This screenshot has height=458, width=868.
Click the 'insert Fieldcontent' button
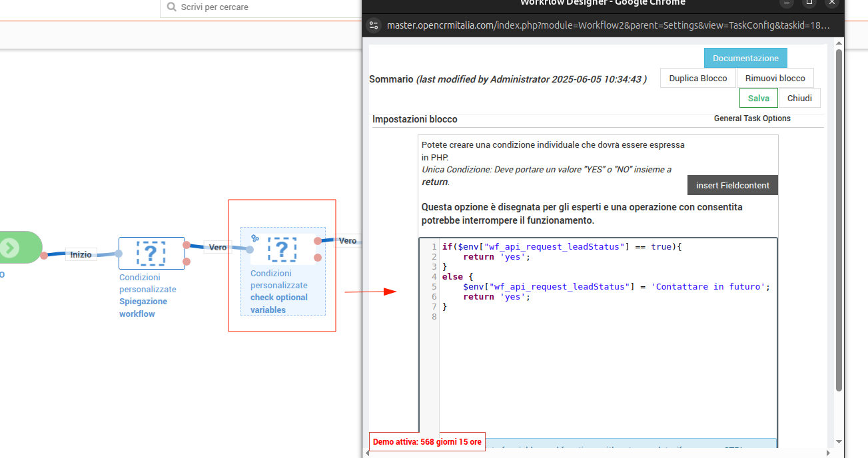(x=733, y=185)
